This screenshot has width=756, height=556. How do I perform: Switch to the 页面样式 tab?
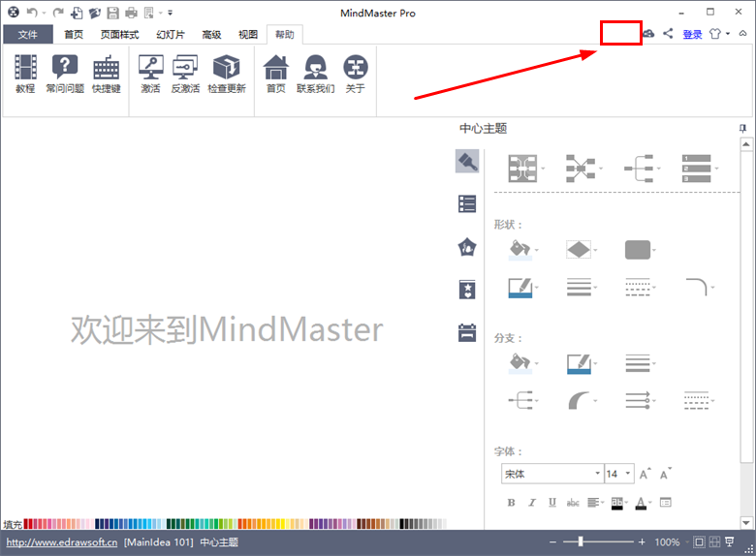click(119, 34)
